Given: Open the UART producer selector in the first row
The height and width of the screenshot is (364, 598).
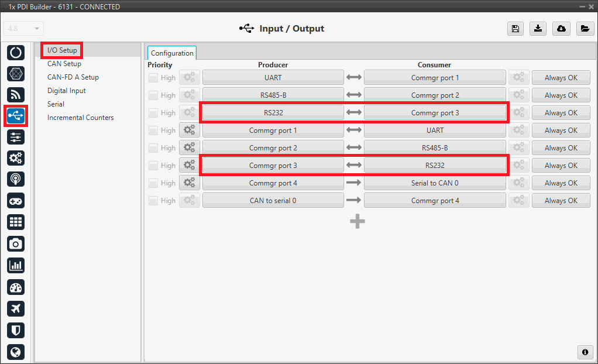Looking at the screenshot, I should point(273,78).
